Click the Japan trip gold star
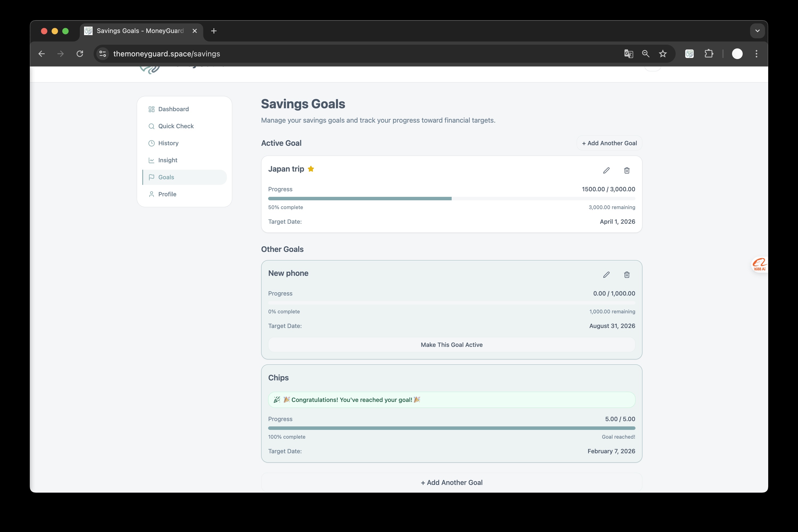This screenshot has width=798, height=532. click(x=311, y=169)
